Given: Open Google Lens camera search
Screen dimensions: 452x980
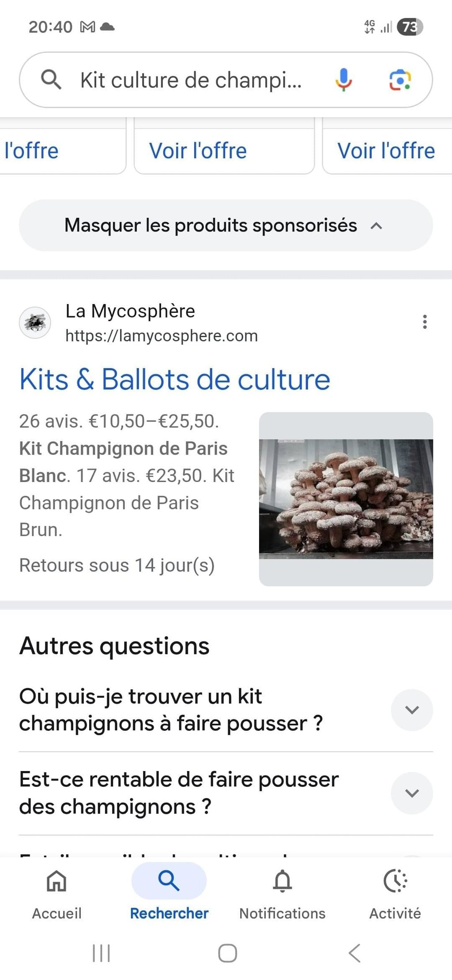Looking at the screenshot, I should tap(399, 80).
